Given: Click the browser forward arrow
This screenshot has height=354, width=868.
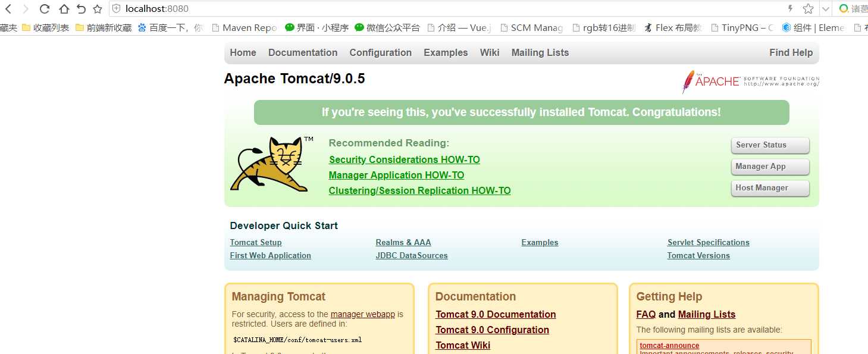Looking at the screenshot, I should 26,9.
